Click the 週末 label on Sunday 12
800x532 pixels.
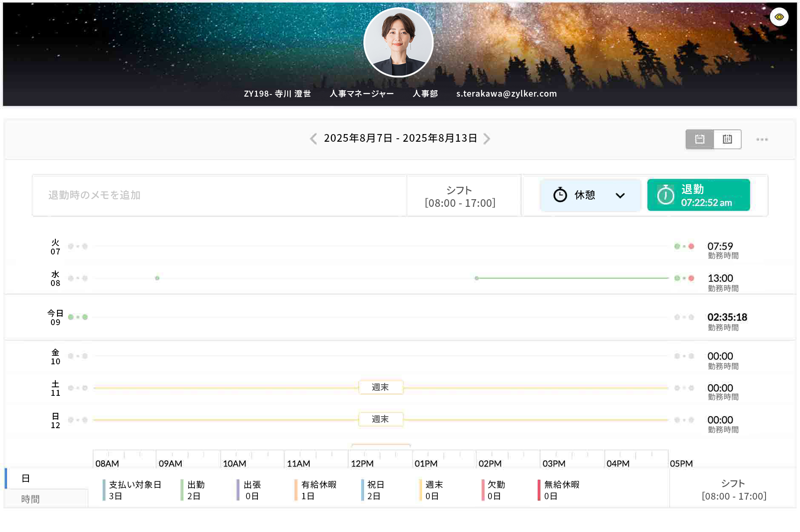[x=380, y=419]
